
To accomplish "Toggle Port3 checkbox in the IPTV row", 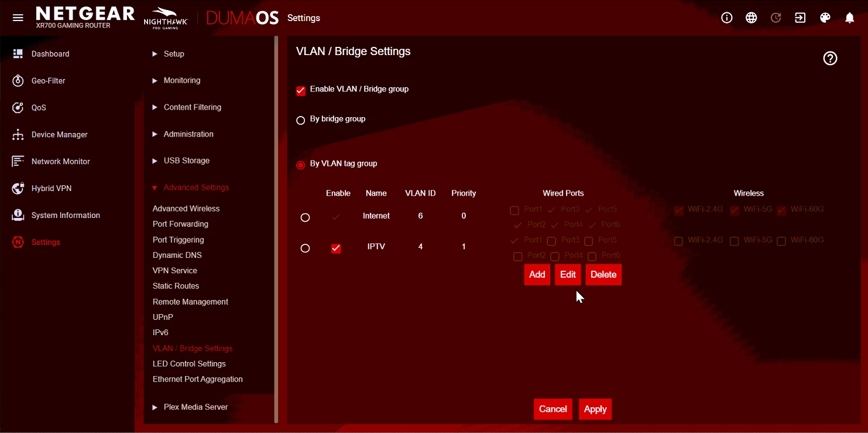I will click(551, 241).
